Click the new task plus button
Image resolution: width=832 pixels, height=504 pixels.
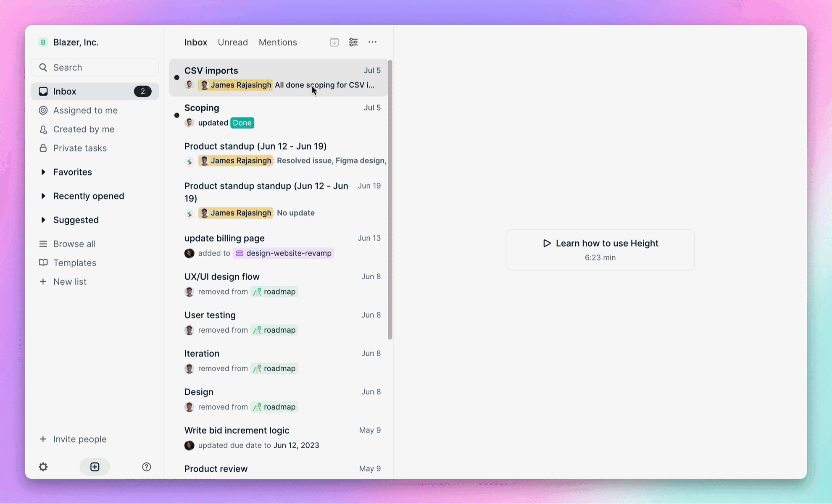coord(95,467)
